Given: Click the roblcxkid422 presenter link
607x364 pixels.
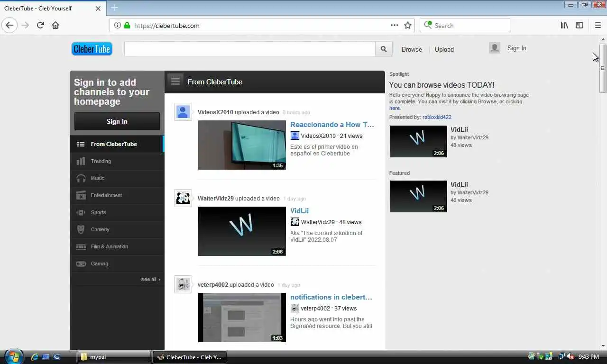Looking at the screenshot, I should click(437, 117).
